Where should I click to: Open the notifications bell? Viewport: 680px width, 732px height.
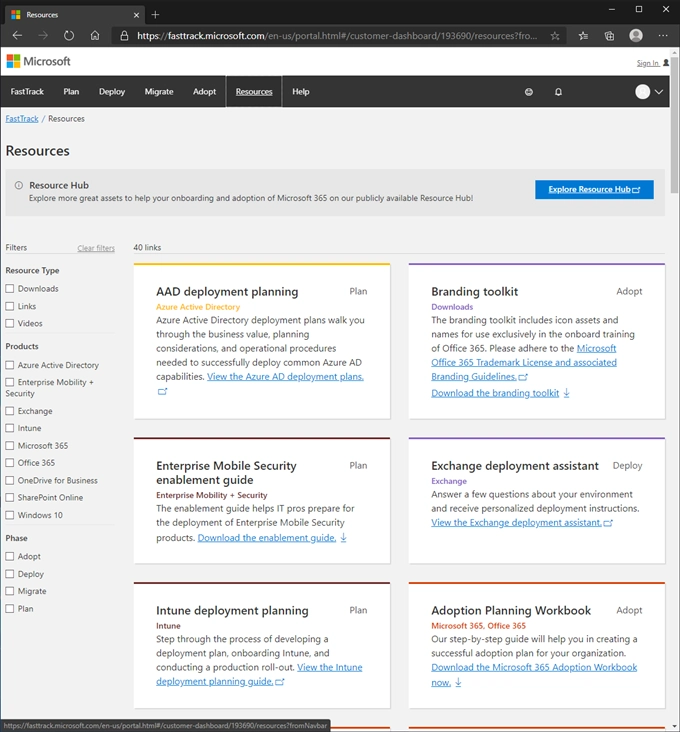pos(558,92)
